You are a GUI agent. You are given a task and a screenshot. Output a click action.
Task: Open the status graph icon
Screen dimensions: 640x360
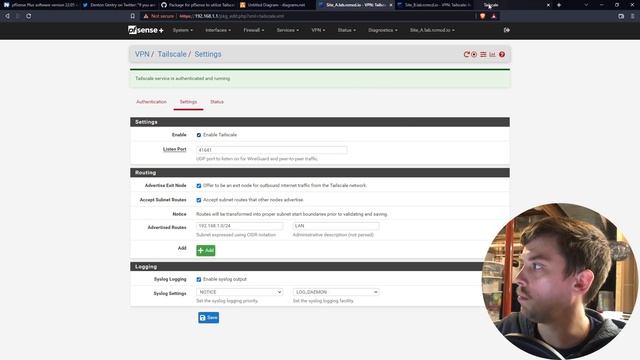point(492,54)
